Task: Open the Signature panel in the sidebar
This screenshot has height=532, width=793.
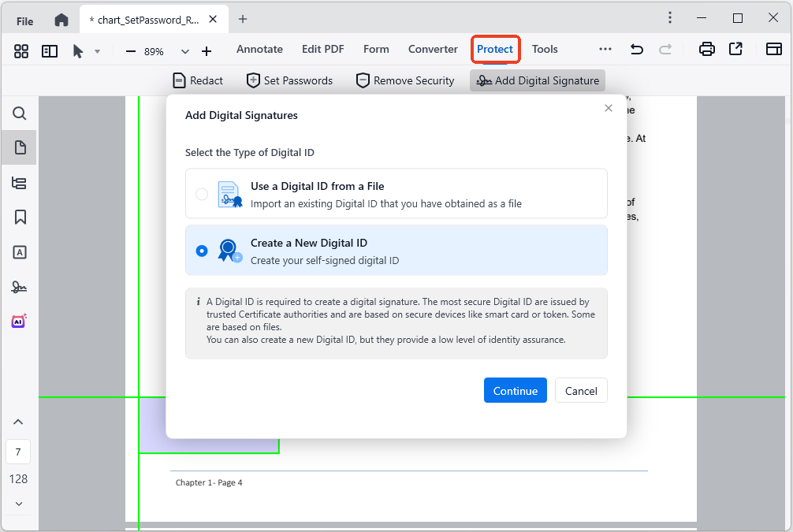Action: (x=19, y=286)
